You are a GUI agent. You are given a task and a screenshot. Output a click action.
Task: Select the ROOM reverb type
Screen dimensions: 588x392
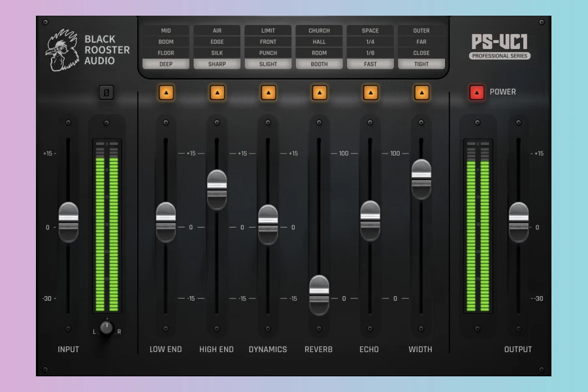point(319,53)
